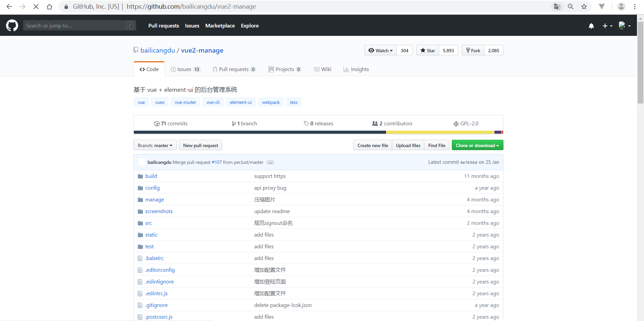Screen dimensions: 644x321
Task: Click the V extension icon in toolbar
Action: pos(602,7)
